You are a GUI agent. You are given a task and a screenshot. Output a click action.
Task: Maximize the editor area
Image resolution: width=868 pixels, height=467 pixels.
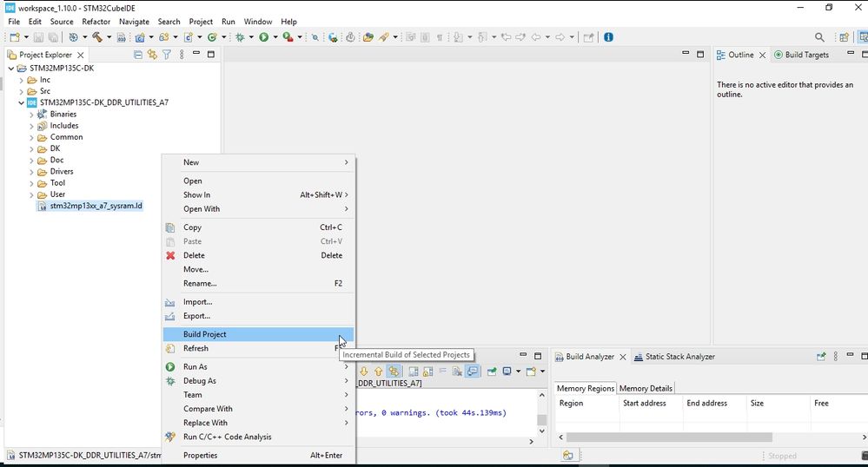[700, 54]
